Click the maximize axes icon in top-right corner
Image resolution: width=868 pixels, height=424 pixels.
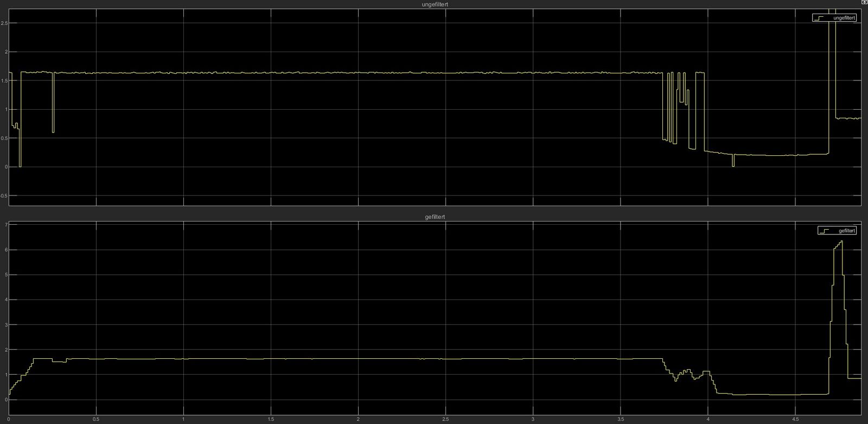coord(864,3)
